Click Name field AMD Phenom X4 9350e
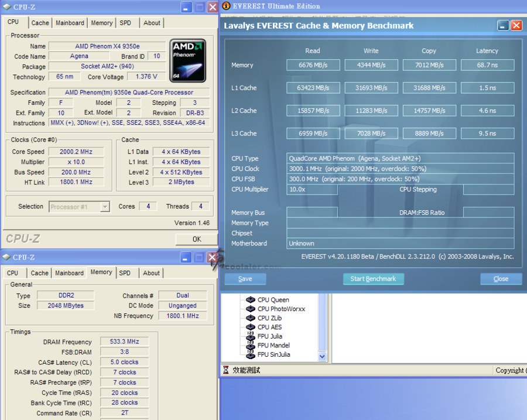Screen dimensions: 527x420 coord(107,46)
